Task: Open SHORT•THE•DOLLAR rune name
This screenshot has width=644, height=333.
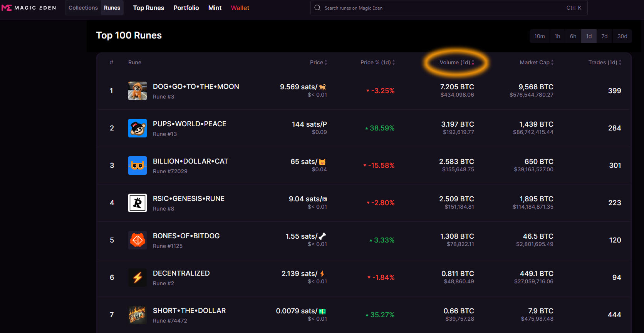Action: [190, 311]
